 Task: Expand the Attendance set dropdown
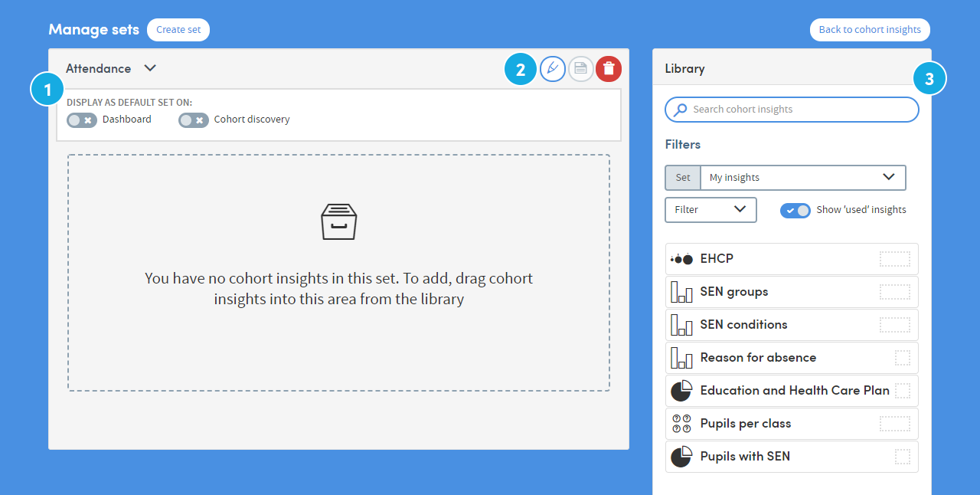pyautogui.click(x=150, y=68)
